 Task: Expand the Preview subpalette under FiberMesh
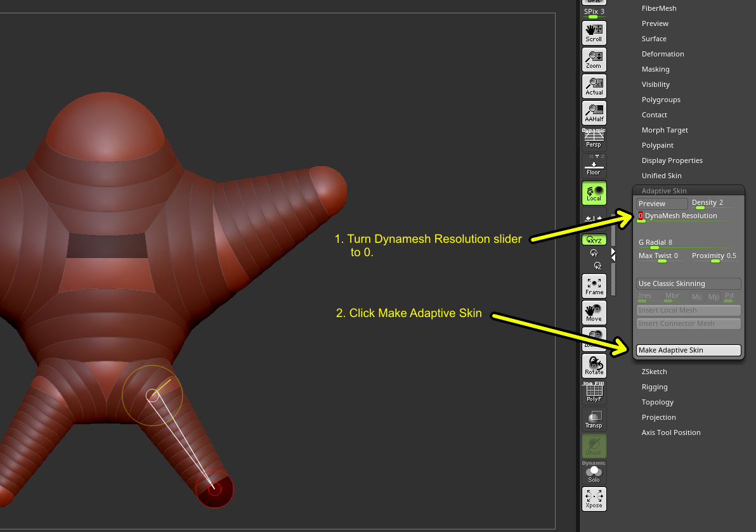tap(655, 23)
